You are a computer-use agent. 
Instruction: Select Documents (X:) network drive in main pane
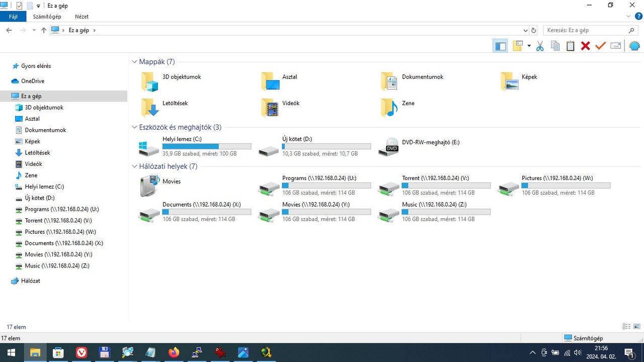click(x=196, y=212)
